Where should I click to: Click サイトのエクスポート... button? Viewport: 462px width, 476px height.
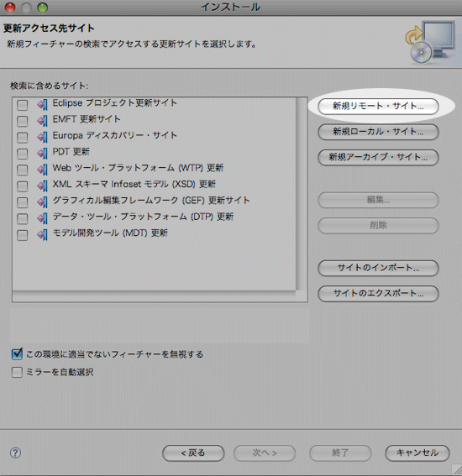coord(378,294)
